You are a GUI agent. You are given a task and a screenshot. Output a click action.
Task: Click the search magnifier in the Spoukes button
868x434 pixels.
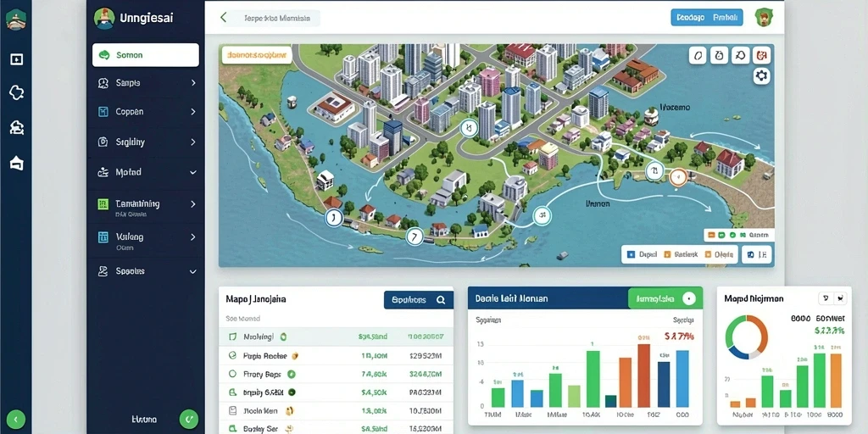[441, 300]
